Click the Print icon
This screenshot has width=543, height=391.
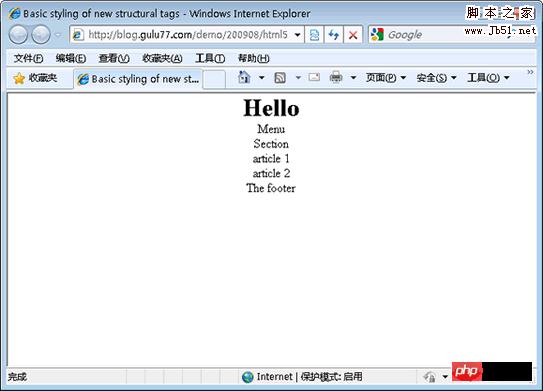click(336, 77)
